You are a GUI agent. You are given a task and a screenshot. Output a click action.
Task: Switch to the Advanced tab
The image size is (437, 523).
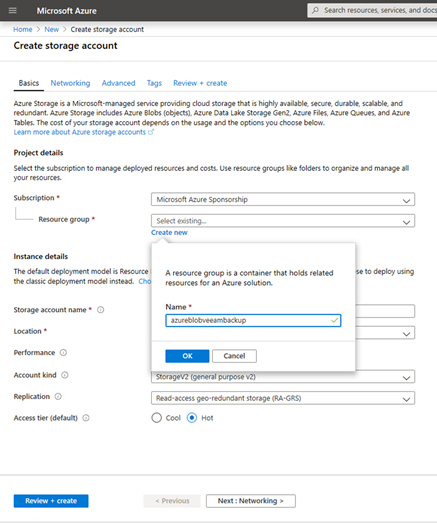click(x=118, y=83)
